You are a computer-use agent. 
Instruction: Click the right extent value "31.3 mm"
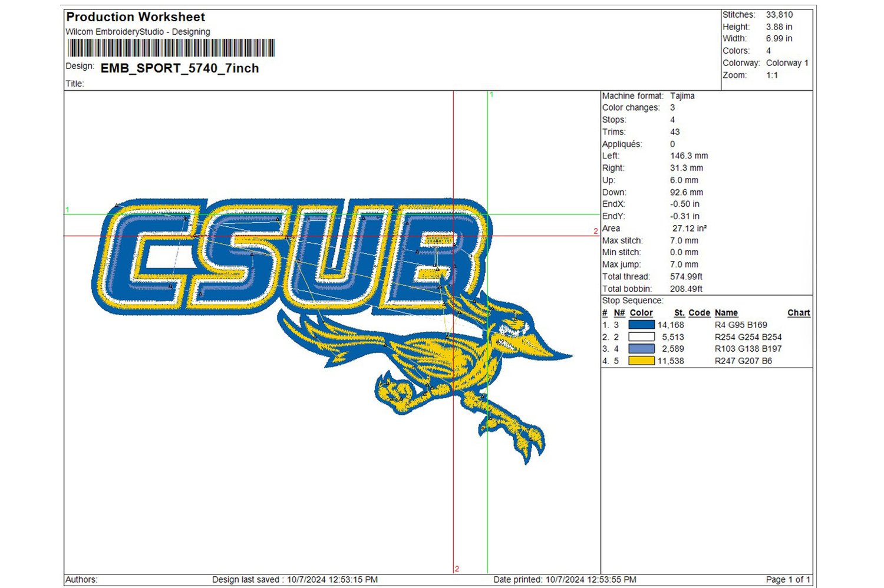(687, 168)
